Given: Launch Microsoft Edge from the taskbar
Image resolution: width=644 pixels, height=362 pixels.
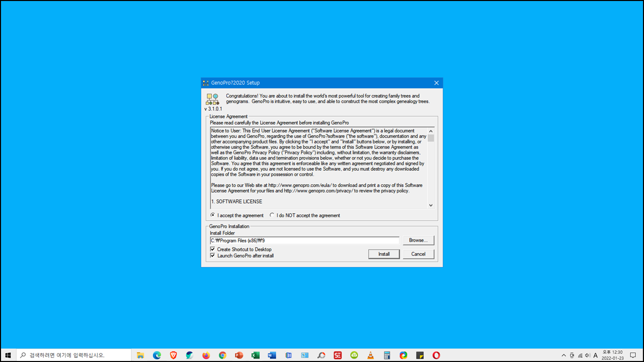Looking at the screenshot, I should (157, 355).
